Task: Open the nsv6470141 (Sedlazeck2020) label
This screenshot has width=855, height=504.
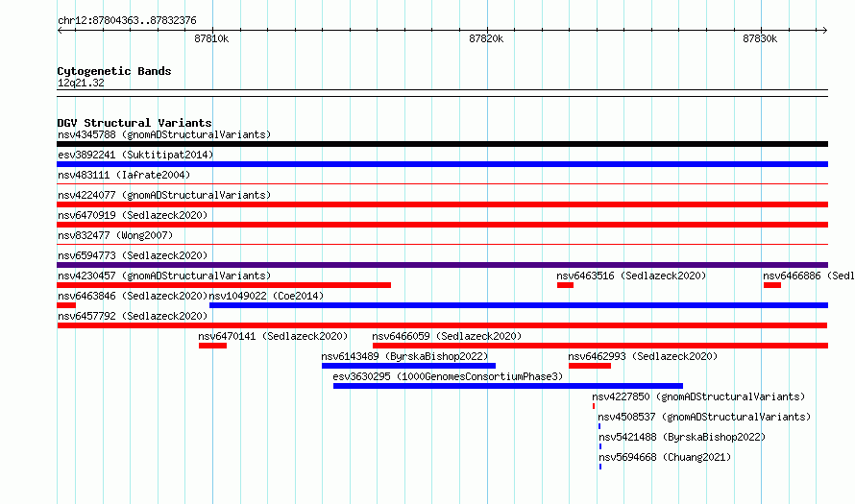Action: tap(273, 336)
